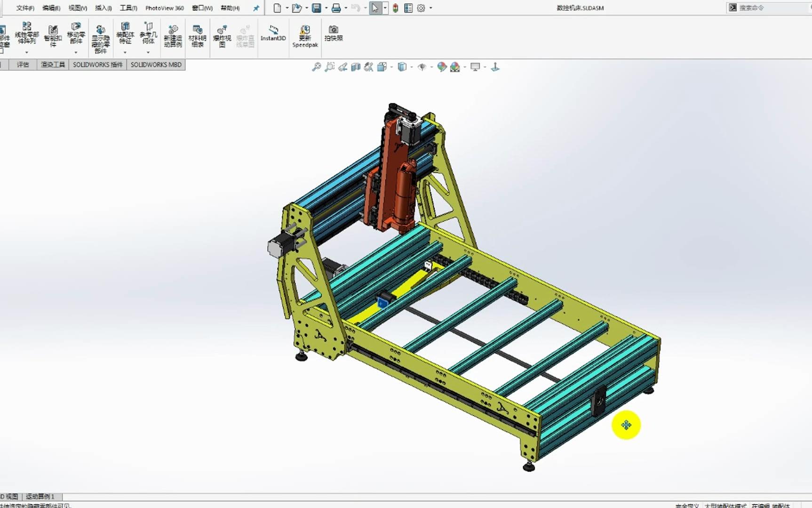
Task: Expand the display style dropdown arrow
Action: pos(412,67)
